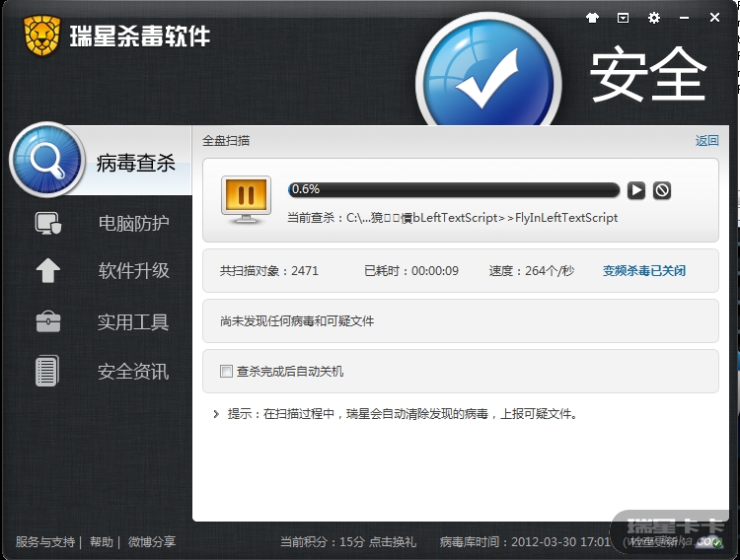The width and height of the screenshot is (740, 560).
Task: Enable 查杀完成后自动关机 checkbox
Action: [x=226, y=372]
